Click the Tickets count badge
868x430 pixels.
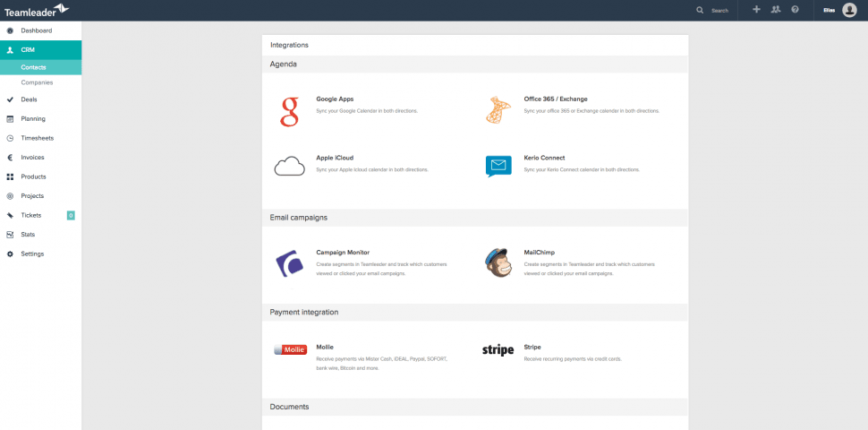pos(71,216)
